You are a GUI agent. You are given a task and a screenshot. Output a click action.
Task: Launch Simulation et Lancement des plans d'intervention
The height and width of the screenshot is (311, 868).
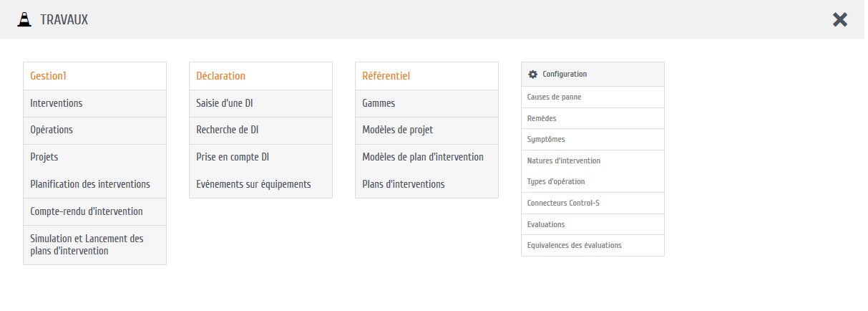(87, 245)
